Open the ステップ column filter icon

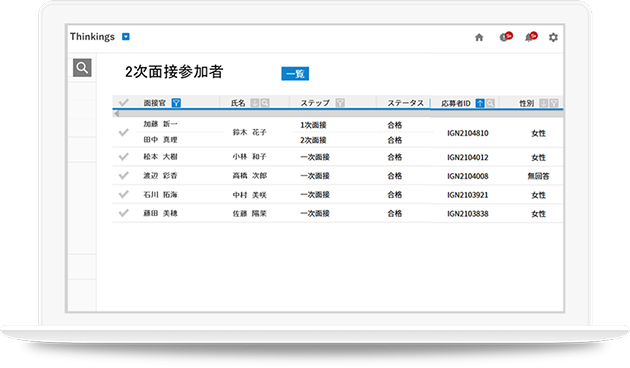[340, 103]
